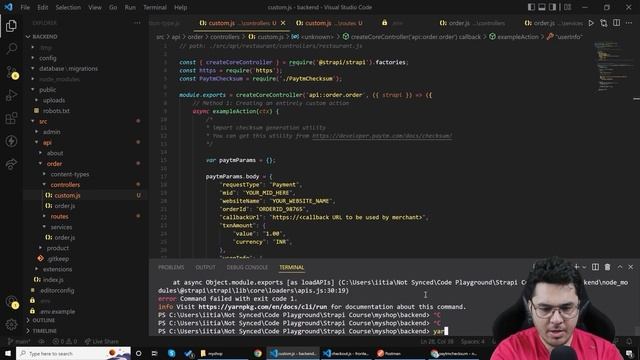Screen dimensions: 640x360
Task: Open the myshop folder taskbar item
Action: tap(216, 353)
